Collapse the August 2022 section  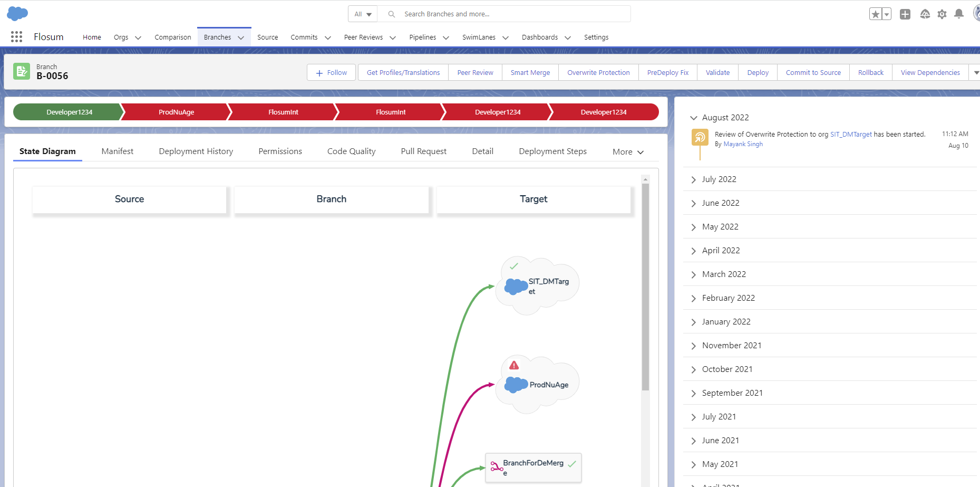pos(694,118)
